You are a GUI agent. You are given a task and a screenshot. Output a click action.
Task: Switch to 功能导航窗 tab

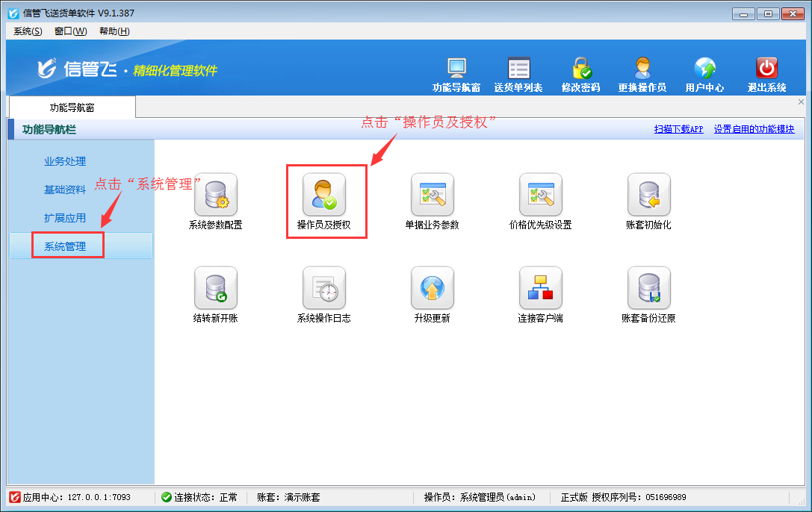click(72, 107)
